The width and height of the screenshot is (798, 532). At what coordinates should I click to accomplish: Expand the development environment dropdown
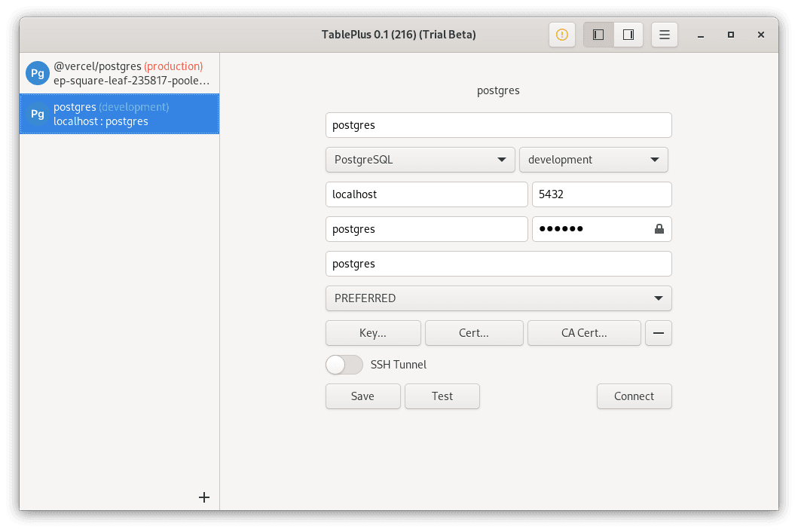594,160
